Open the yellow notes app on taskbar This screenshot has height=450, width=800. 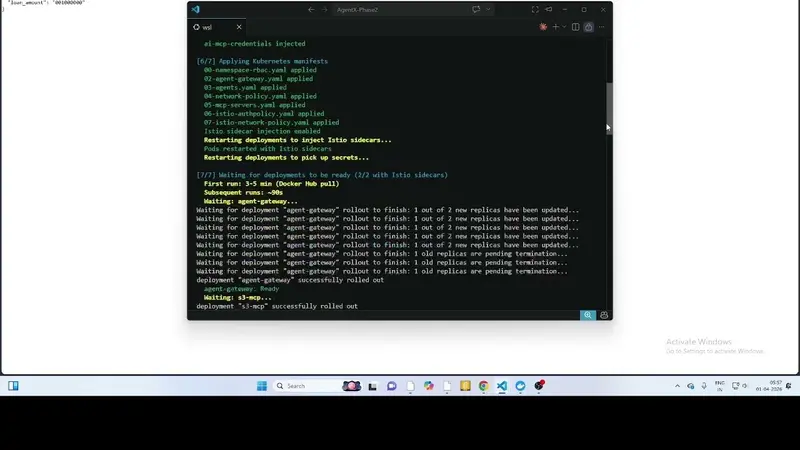[465, 386]
